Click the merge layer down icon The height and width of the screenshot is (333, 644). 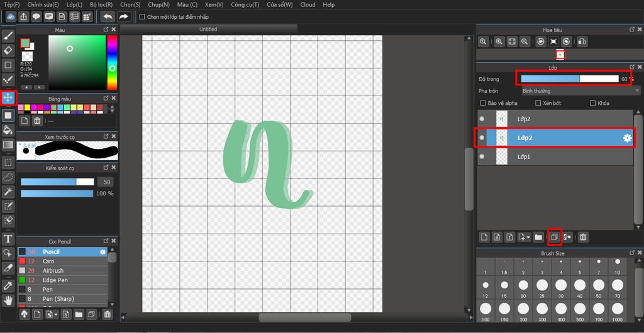(x=568, y=237)
